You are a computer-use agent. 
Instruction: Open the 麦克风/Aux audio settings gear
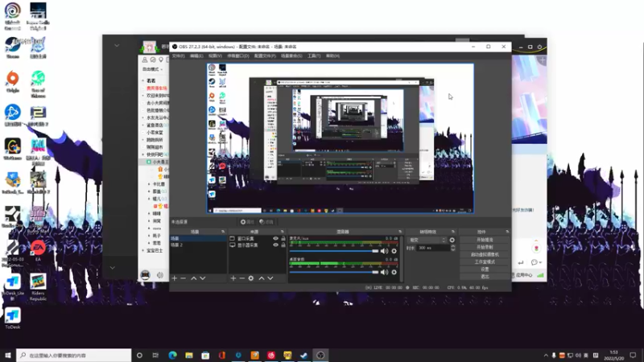[394, 251]
